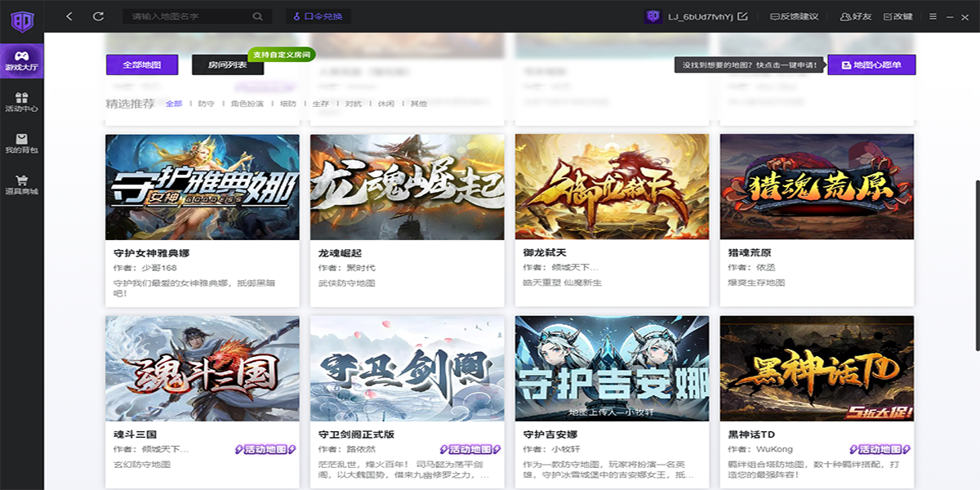Click the 地图心愿单 button

click(871, 65)
